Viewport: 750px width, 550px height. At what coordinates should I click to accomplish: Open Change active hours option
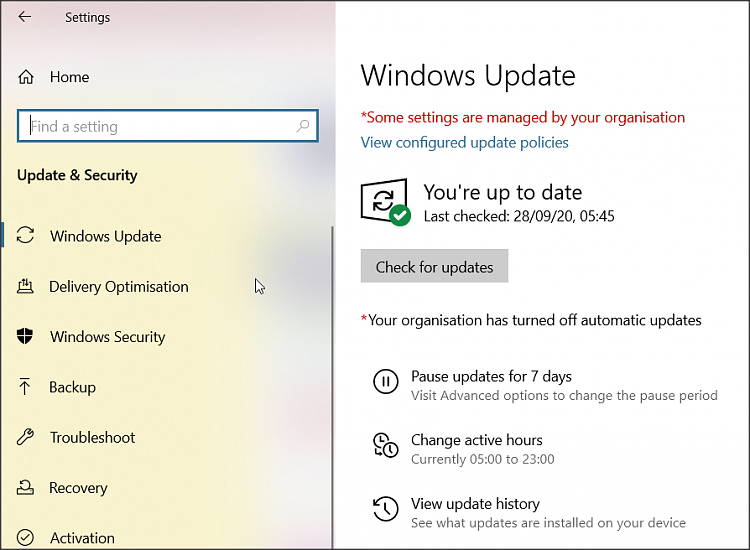pos(476,440)
